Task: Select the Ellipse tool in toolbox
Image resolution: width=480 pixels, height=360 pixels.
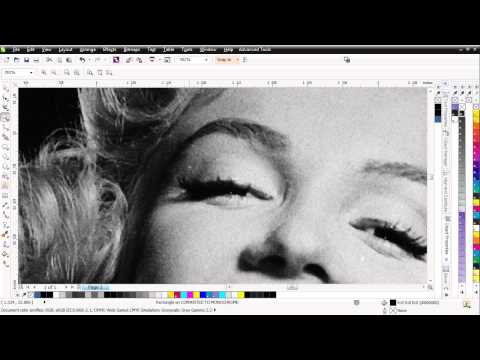Action: 6,156
